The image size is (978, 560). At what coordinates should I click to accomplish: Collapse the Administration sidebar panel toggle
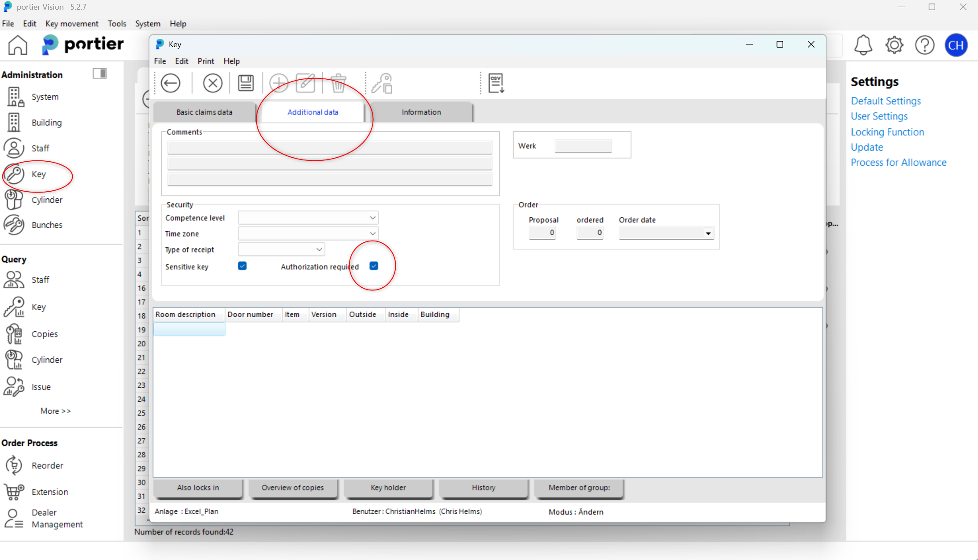tap(100, 74)
